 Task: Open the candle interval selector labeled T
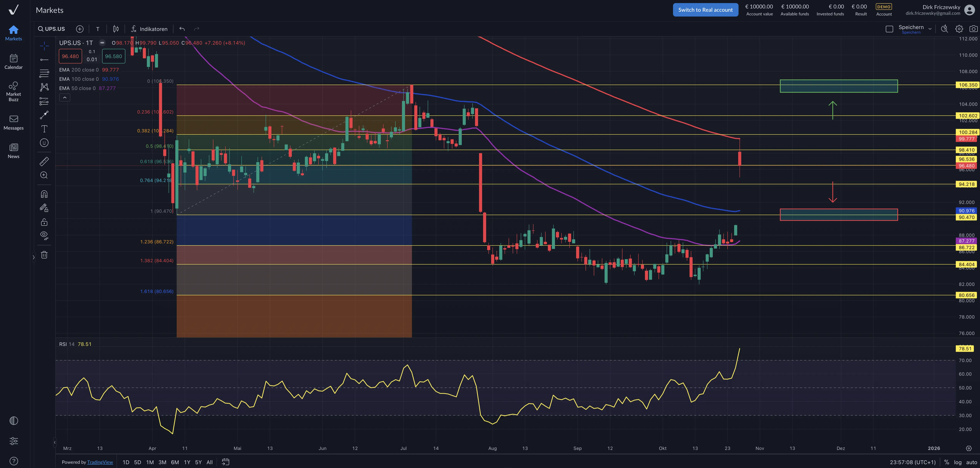pyautogui.click(x=98, y=29)
